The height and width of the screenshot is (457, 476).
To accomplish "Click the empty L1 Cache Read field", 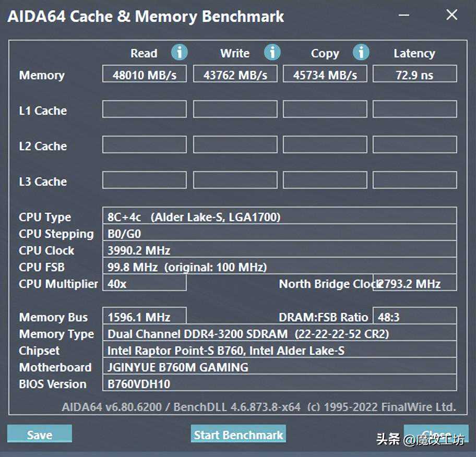I will [145, 110].
